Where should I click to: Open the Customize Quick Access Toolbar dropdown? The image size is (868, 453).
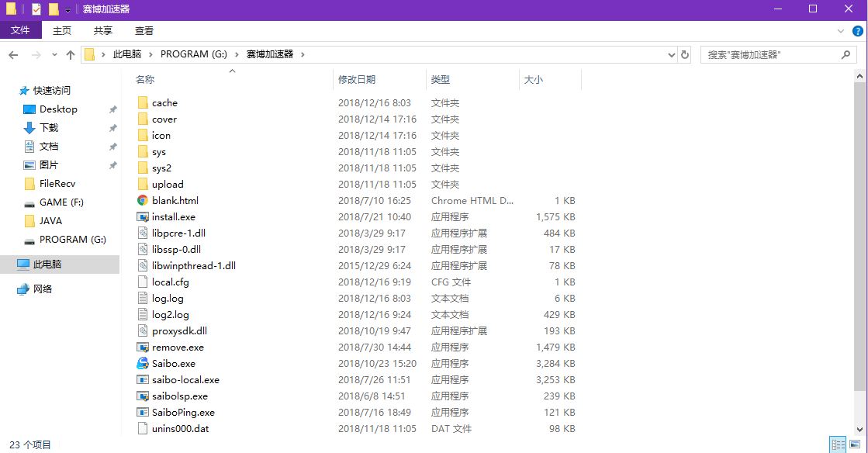67,9
